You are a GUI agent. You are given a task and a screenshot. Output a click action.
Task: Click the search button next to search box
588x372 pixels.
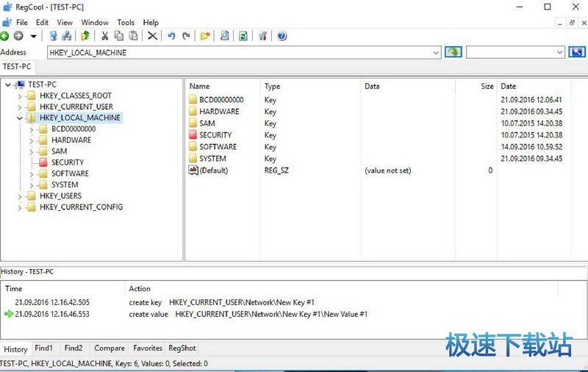point(578,52)
